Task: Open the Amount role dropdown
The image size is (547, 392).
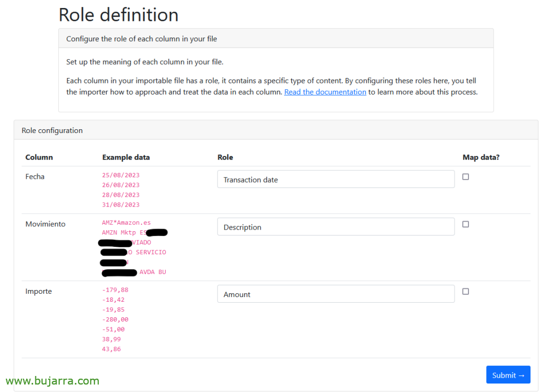Action: [x=335, y=294]
